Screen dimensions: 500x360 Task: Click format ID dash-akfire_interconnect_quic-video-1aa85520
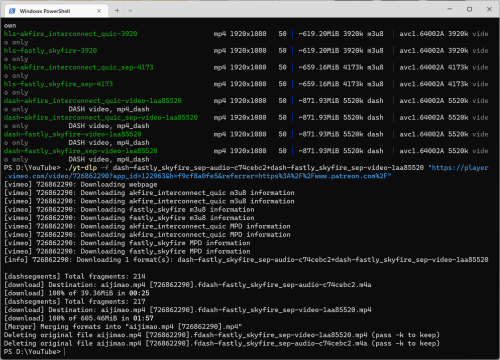[93, 100]
